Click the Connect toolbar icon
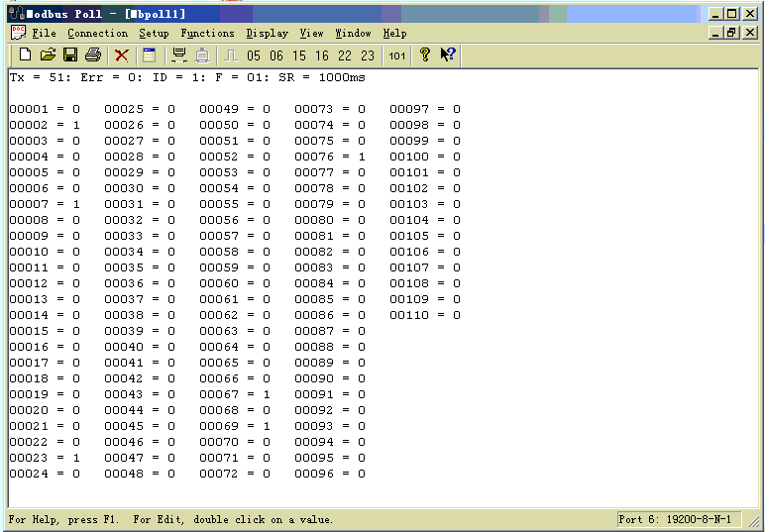The width and height of the screenshot is (765, 532). (178, 55)
